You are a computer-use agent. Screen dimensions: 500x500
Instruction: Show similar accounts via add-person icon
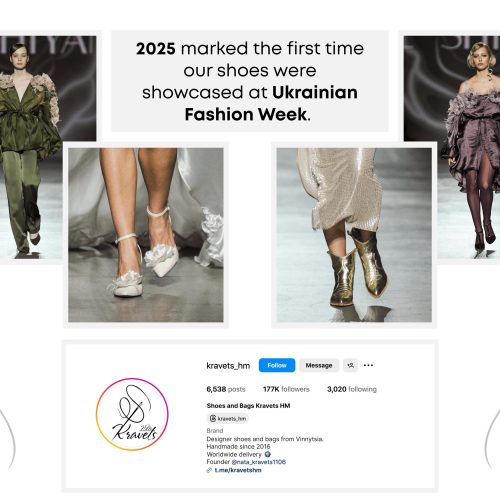[x=350, y=365]
